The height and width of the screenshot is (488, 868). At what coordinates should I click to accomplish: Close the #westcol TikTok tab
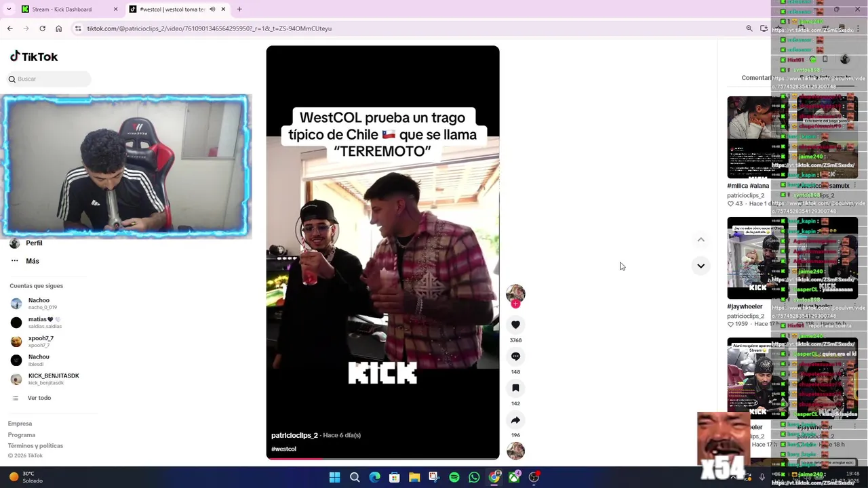click(223, 9)
